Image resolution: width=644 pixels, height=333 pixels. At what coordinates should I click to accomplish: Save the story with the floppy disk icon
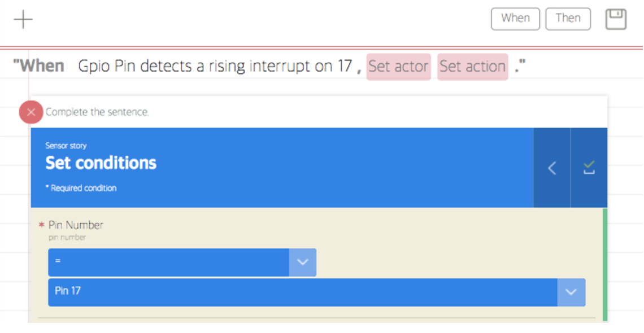(x=616, y=19)
